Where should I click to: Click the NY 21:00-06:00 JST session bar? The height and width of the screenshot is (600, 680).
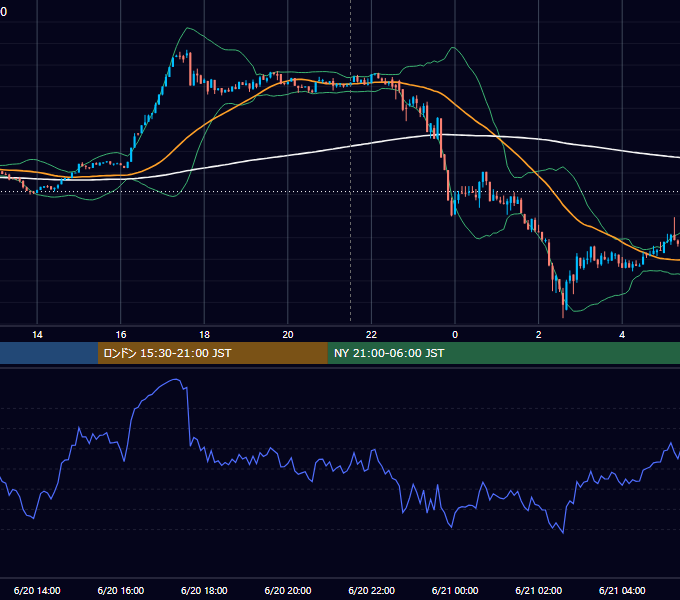coord(503,353)
